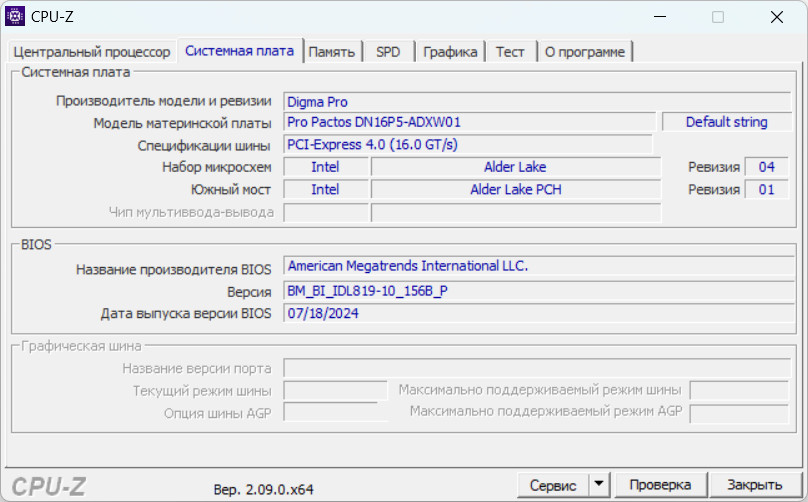Click the Название производителя BIOS label
The width and height of the screenshot is (808, 502).
pyautogui.click(x=173, y=270)
